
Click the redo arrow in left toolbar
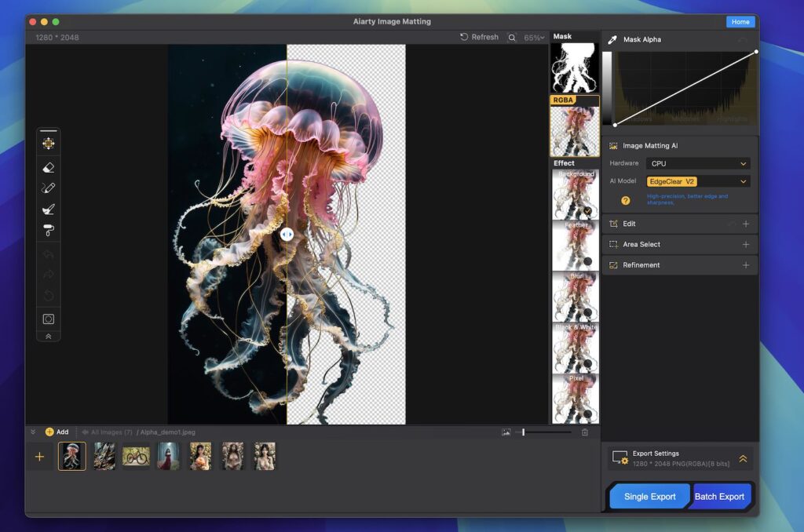pos(48,275)
